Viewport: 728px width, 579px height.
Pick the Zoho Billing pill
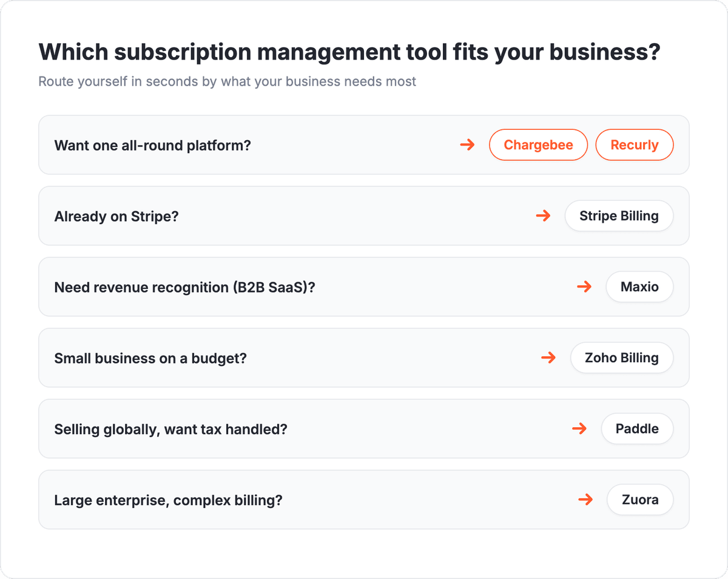pyautogui.click(x=622, y=358)
